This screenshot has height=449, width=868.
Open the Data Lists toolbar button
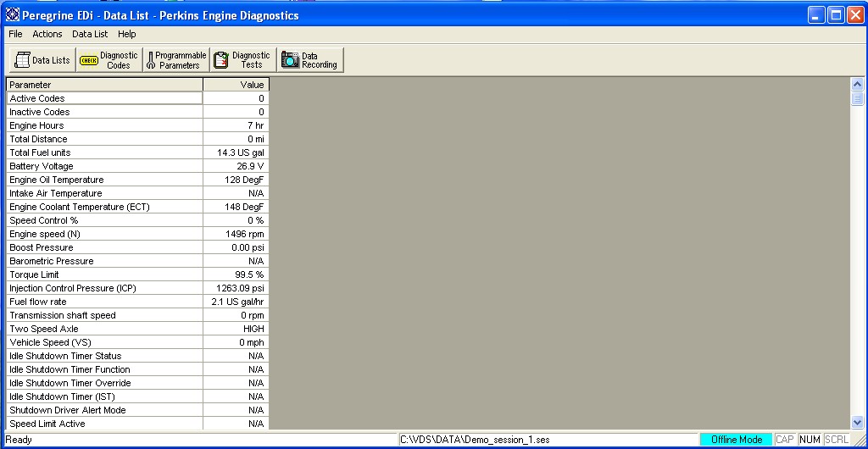[42, 59]
